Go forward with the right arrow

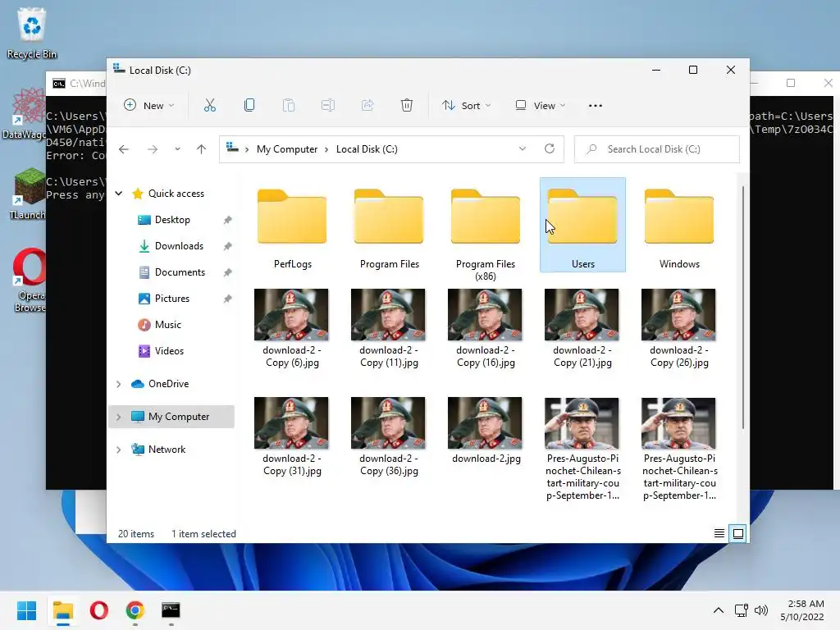click(x=153, y=149)
